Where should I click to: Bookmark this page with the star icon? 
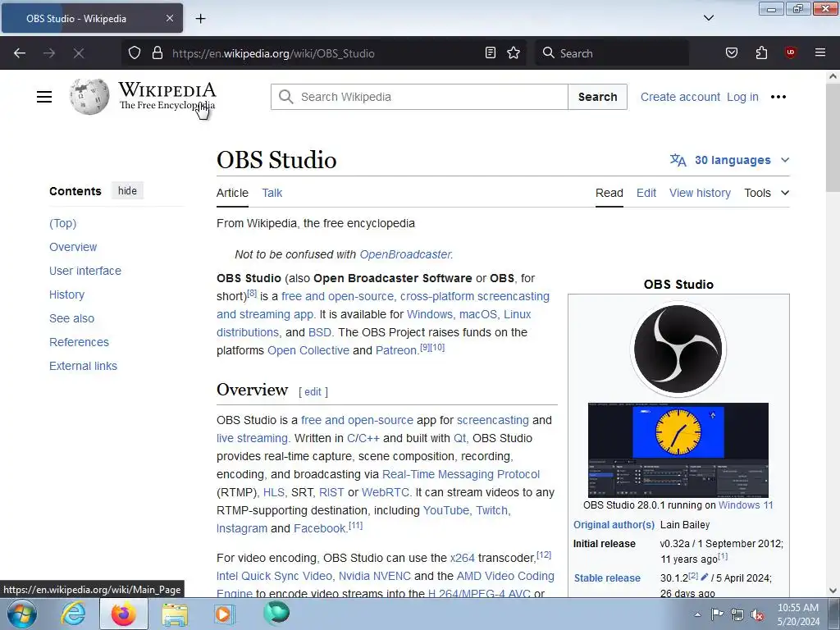click(x=514, y=53)
